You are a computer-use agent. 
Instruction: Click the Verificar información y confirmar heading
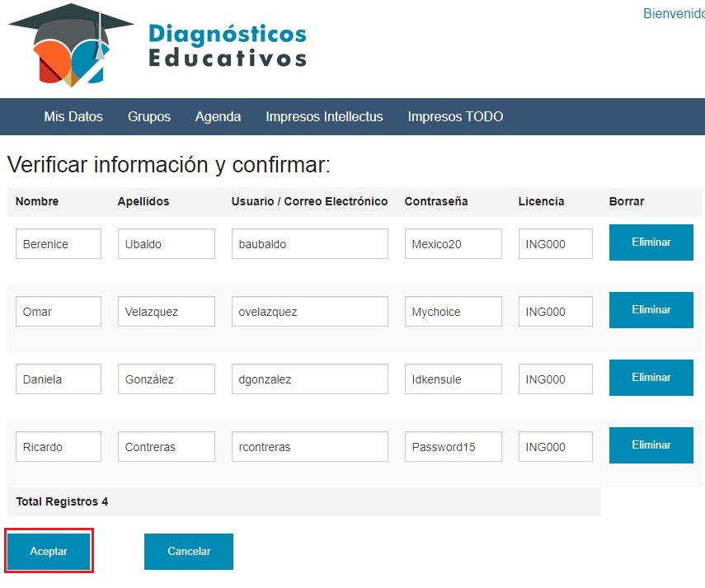coord(168,165)
